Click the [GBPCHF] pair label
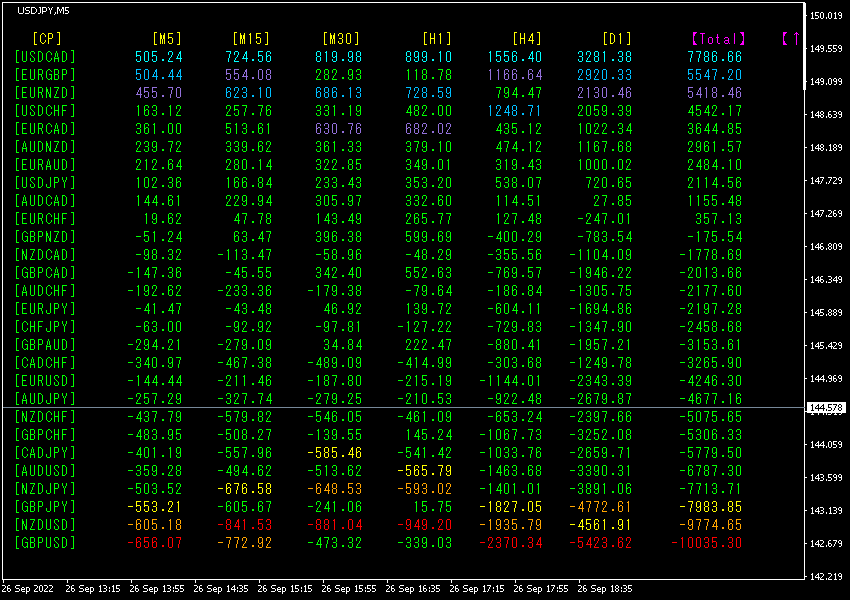Screen dimensions: 850x600 tap(46, 435)
